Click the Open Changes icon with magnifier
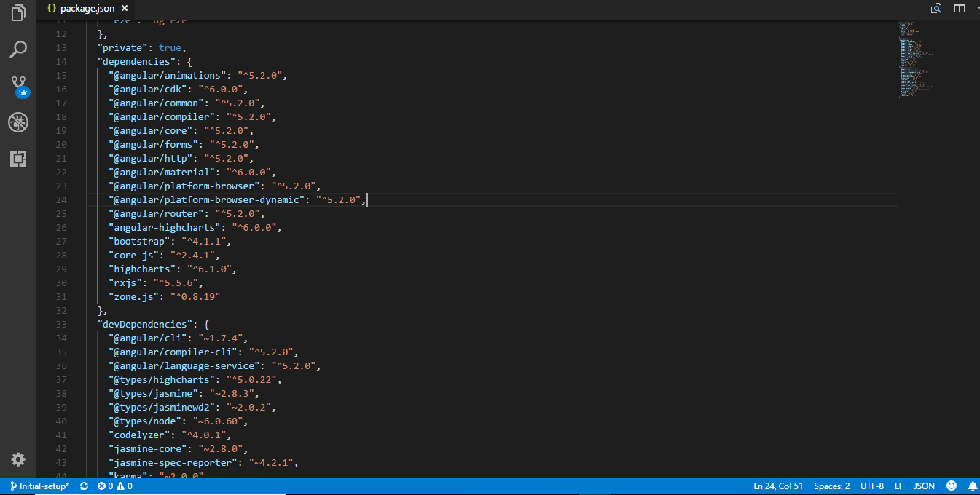Screen dimensions: 980x495 937,8
